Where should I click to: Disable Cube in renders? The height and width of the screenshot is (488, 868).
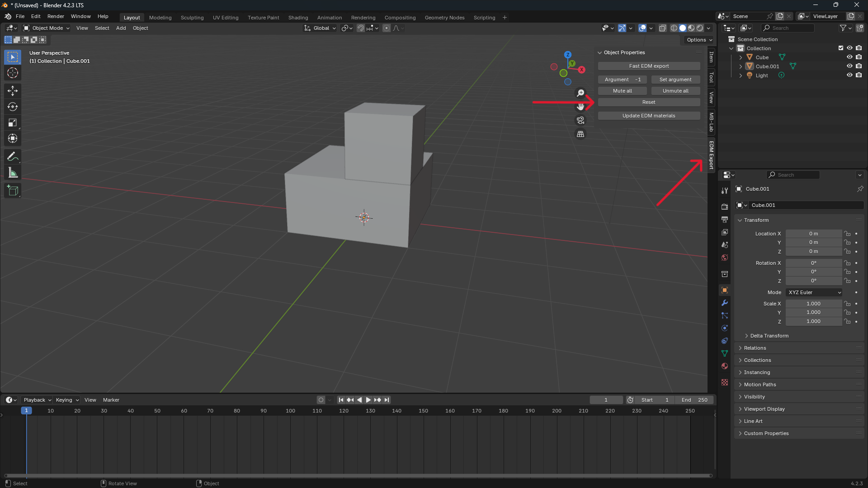pyautogui.click(x=859, y=57)
